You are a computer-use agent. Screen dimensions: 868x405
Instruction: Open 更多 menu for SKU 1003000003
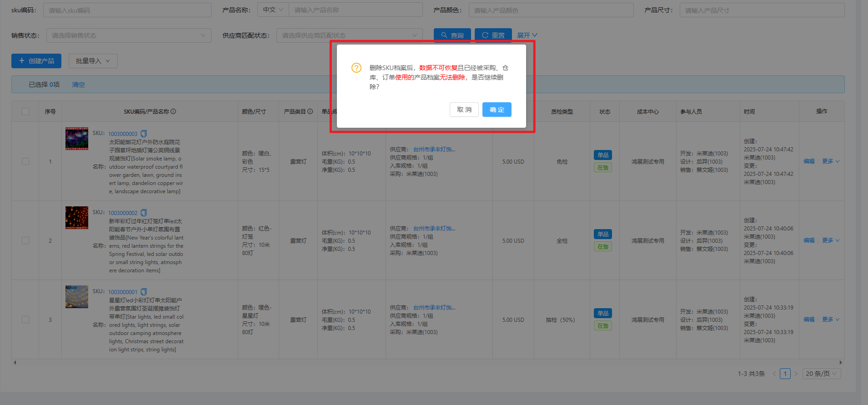tap(830, 161)
